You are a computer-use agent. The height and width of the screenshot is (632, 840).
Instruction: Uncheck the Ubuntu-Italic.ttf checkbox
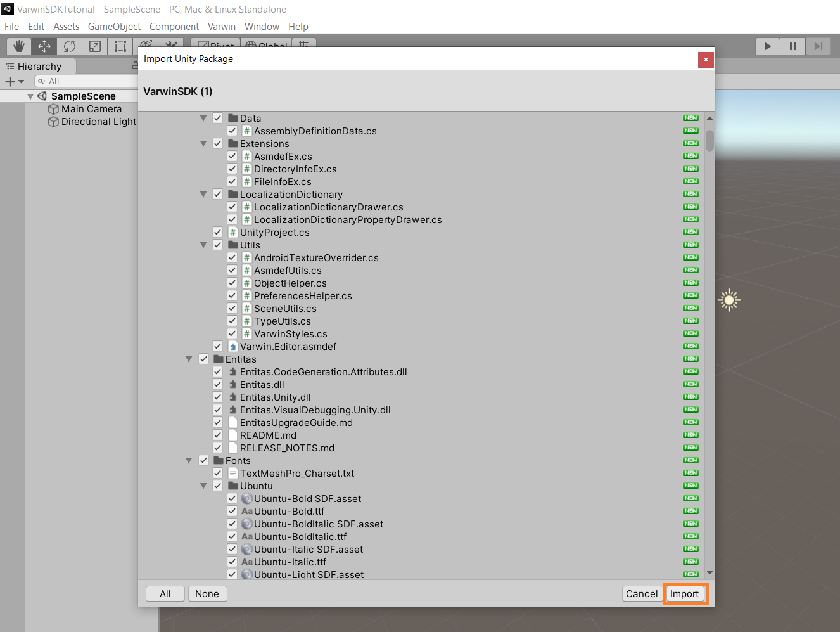[x=232, y=562]
